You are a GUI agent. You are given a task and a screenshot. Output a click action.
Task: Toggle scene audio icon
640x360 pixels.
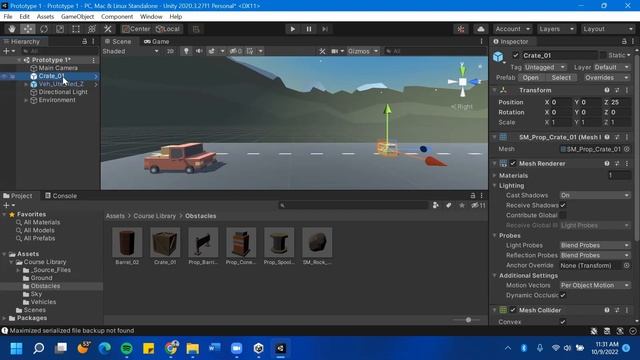[x=199, y=51]
